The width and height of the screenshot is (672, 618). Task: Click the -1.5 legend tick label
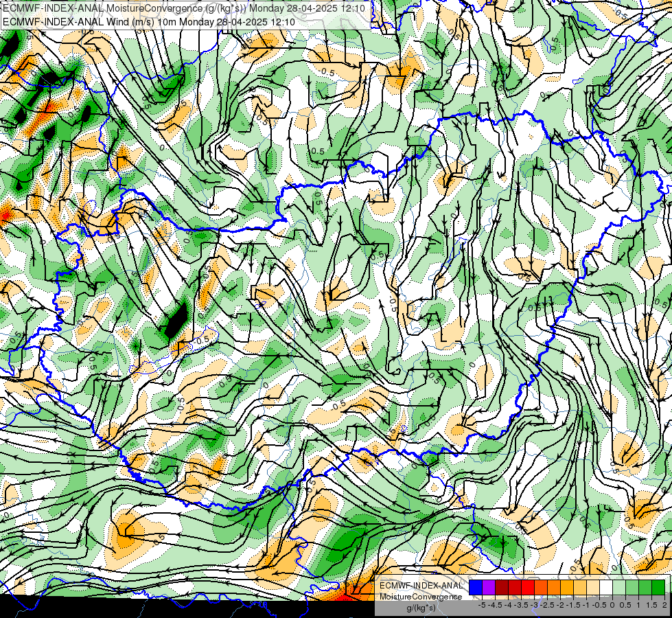(573, 605)
